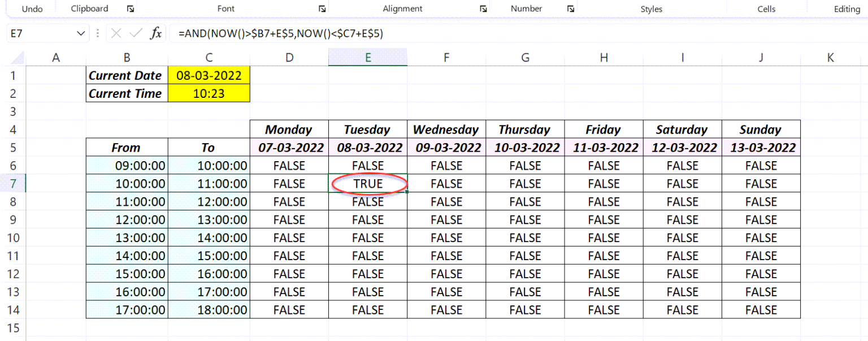Select row 7 header
The image size is (868, 341).
click(x=13, y=183)
